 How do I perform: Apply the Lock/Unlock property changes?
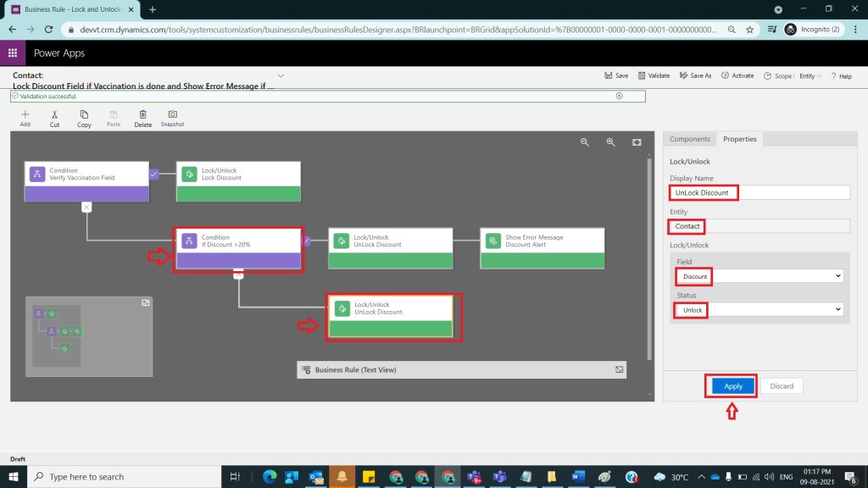pos(733,386)
